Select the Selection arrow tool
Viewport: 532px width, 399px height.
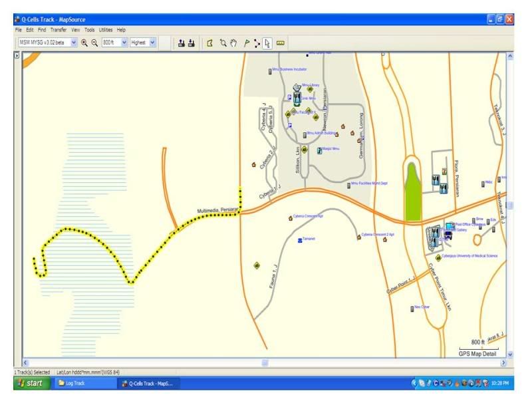pos(267,43)
